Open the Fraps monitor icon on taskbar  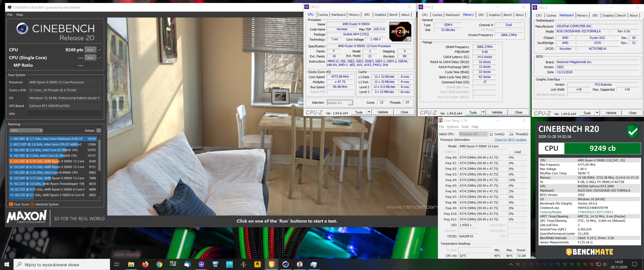tap(173, 264)
